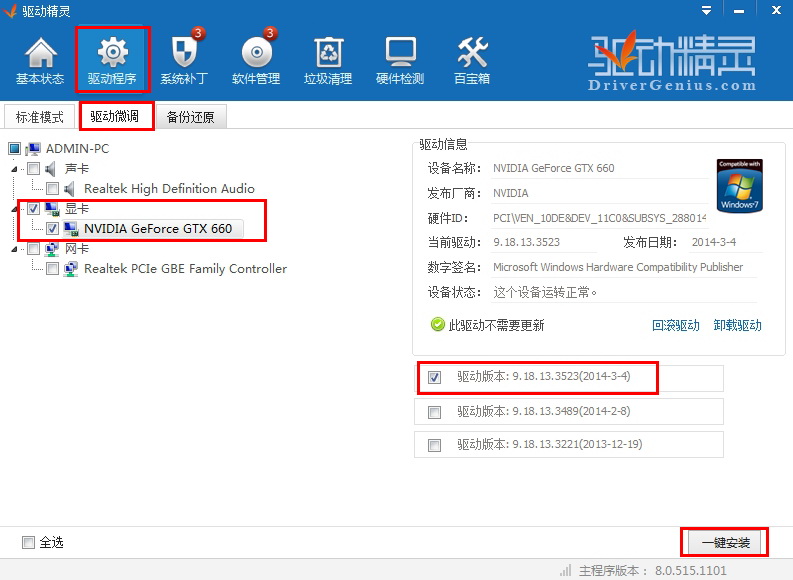Click the 硬件ID value field

tap(599, 218)
